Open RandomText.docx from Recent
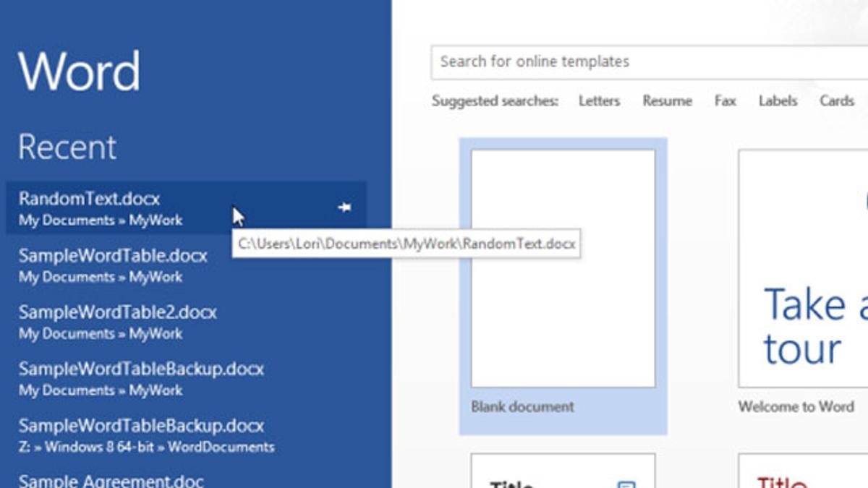 click(186, 208)
